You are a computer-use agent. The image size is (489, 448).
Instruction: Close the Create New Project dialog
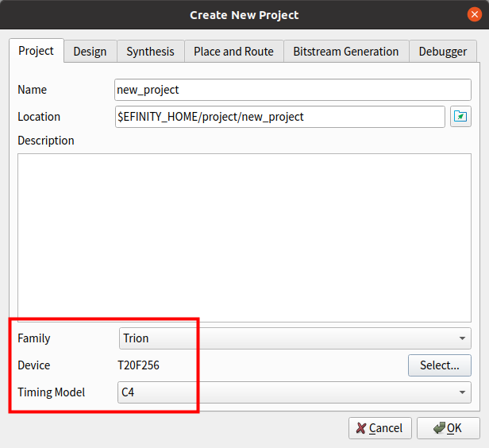pyautogui.click(x=475, y=14)
